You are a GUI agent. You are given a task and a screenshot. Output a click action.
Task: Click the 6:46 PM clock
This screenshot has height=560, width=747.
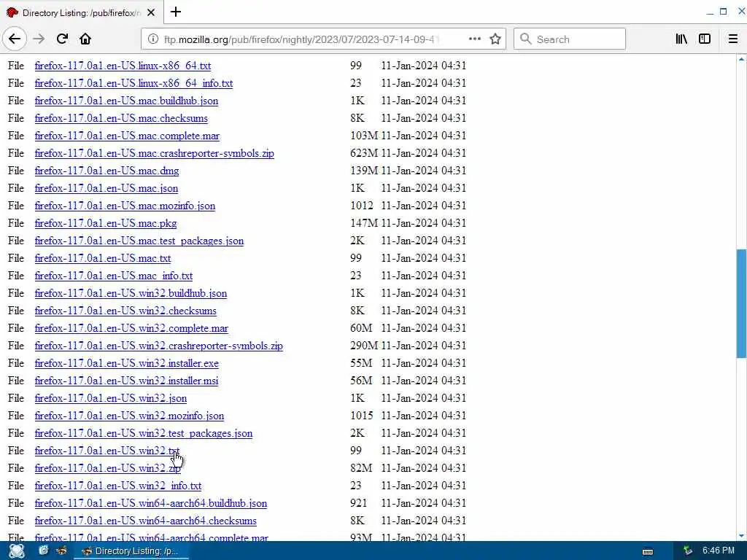tap(719, 551)
